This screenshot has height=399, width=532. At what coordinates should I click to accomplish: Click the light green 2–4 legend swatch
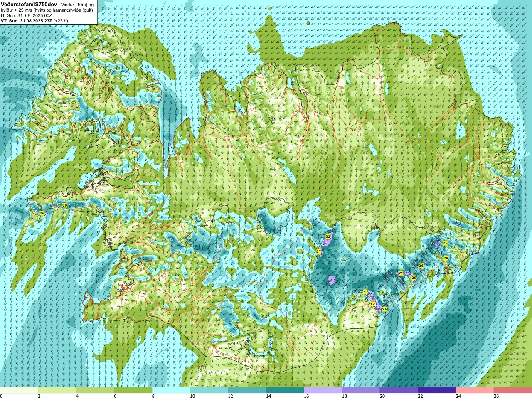click(57, 390)
